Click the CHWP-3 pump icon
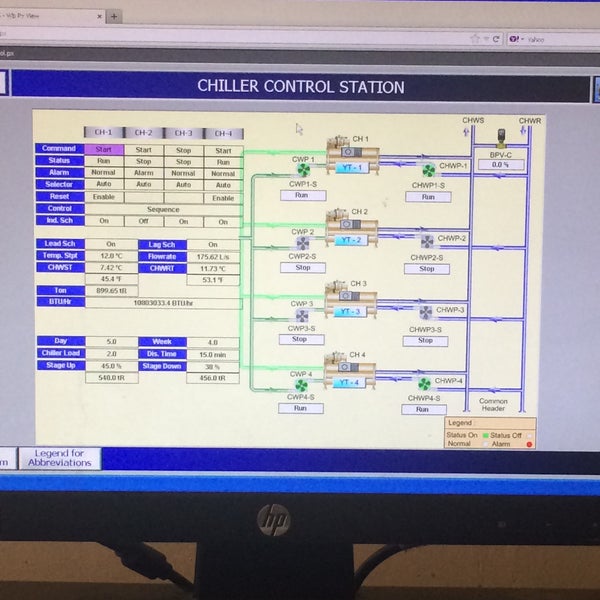This screenshot has height=600, width=600. [427, 312]
